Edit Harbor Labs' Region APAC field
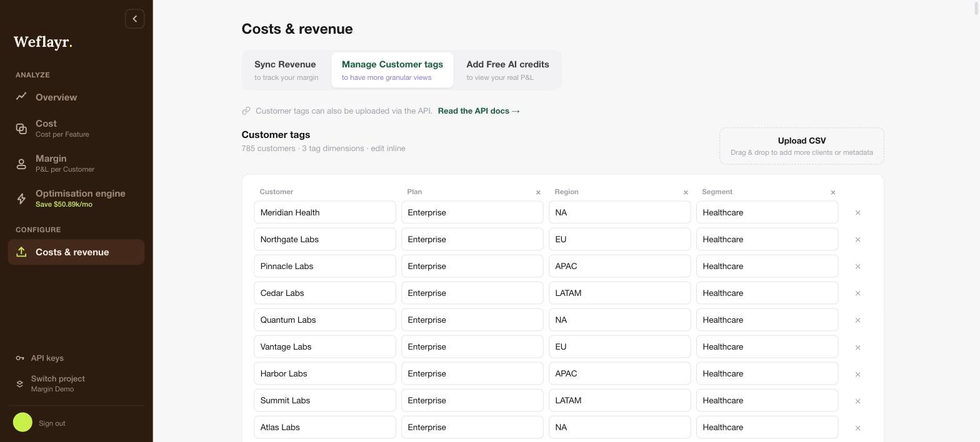 pyautogui.click(x=620, y=373)
